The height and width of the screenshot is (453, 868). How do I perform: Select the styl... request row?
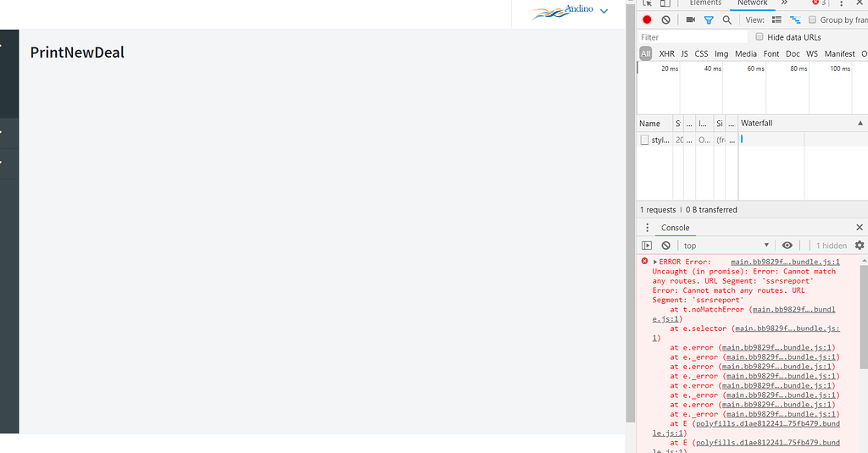coord(753,140)
